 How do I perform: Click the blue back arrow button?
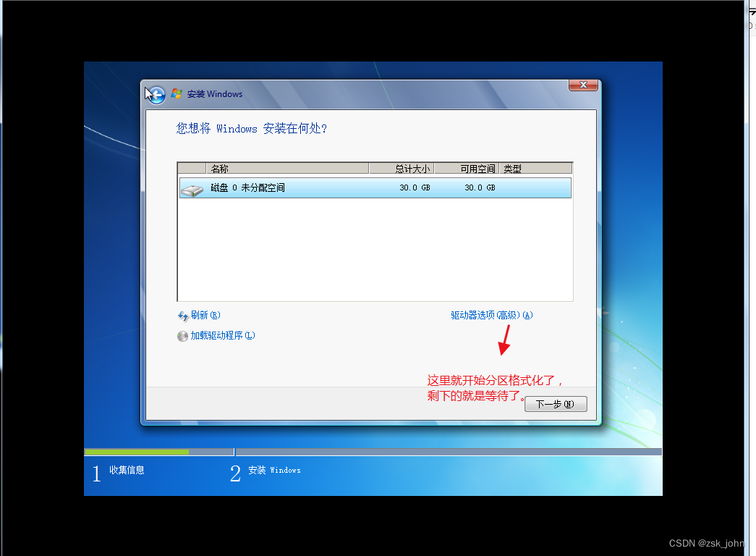click(x=156, y=95)
